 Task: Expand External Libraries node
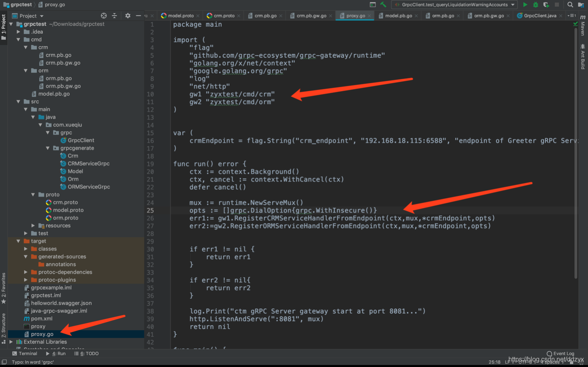coord(11,342)
